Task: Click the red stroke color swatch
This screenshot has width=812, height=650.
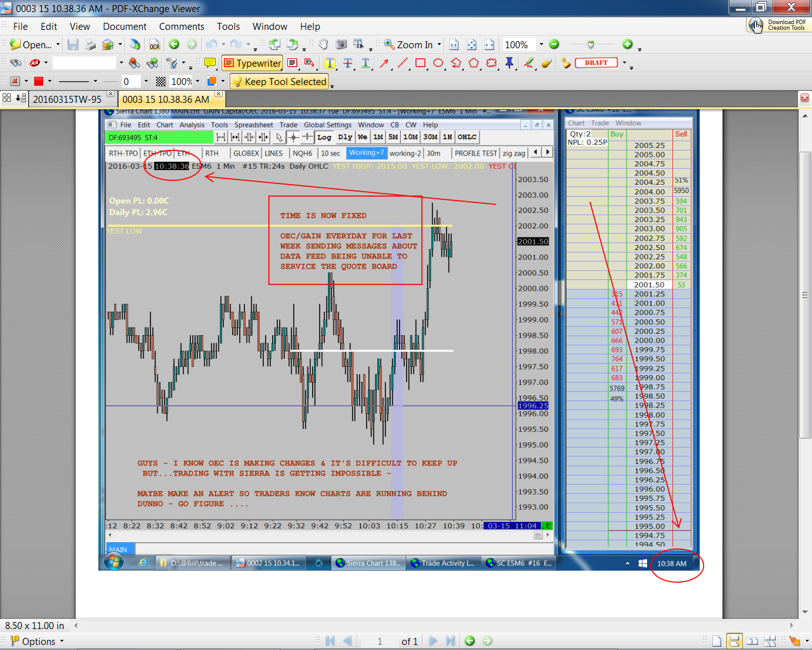Action: click(x=39, y=81)
